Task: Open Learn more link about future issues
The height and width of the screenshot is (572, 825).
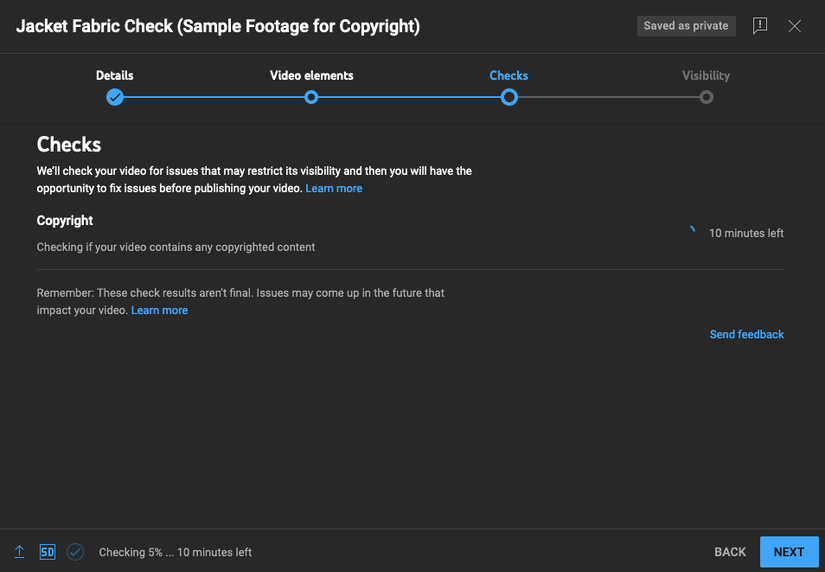Action: 159,310
